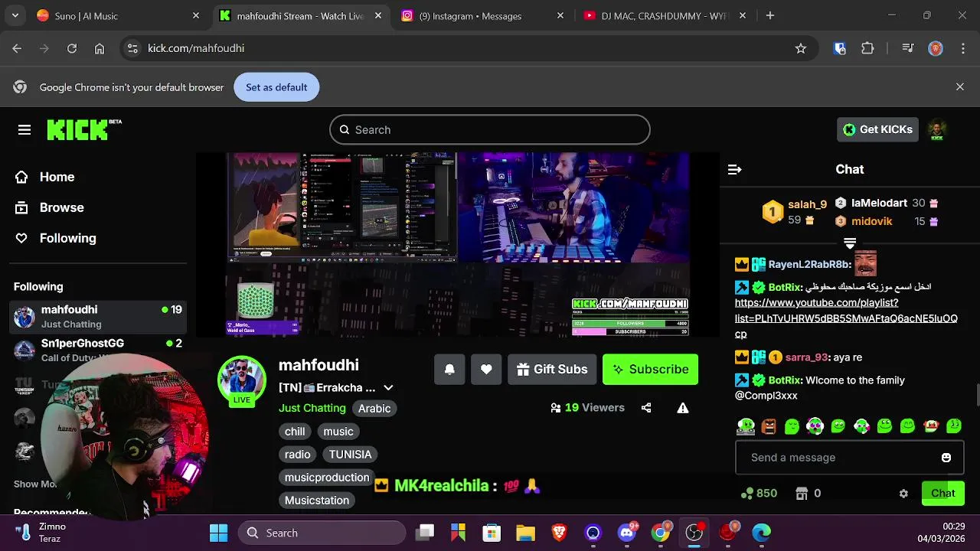Click the Just Chatting category link
Screen dimensions: 980x551
(312, 408)
